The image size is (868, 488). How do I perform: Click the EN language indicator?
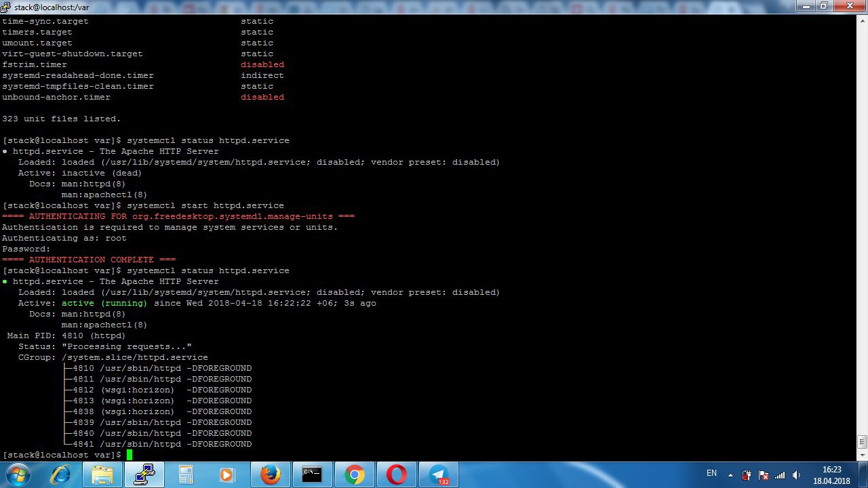[x=711, y=472]
